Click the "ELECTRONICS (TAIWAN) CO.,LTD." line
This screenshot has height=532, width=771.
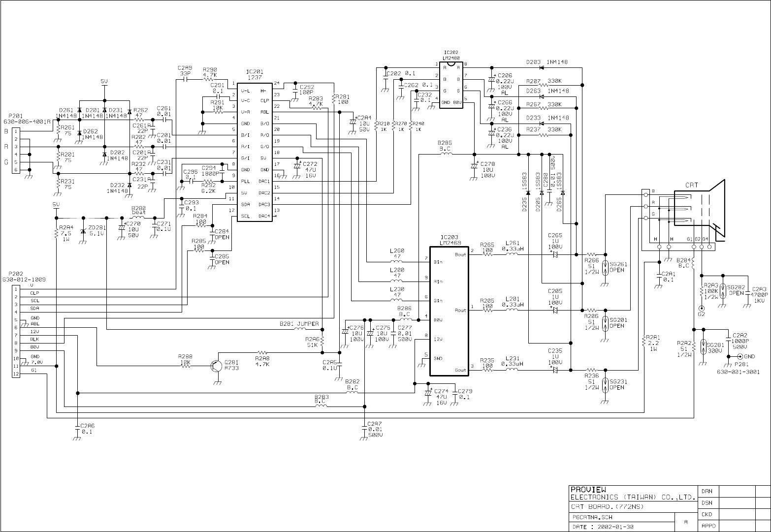pos(633,497)
